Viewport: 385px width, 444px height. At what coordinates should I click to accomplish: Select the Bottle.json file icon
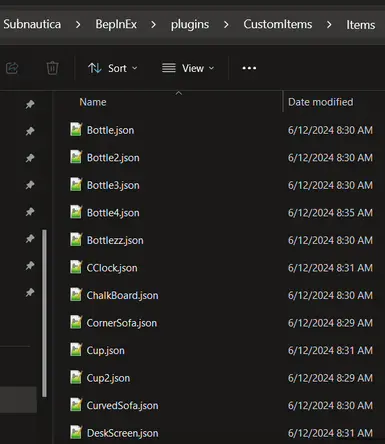point(76,130)
